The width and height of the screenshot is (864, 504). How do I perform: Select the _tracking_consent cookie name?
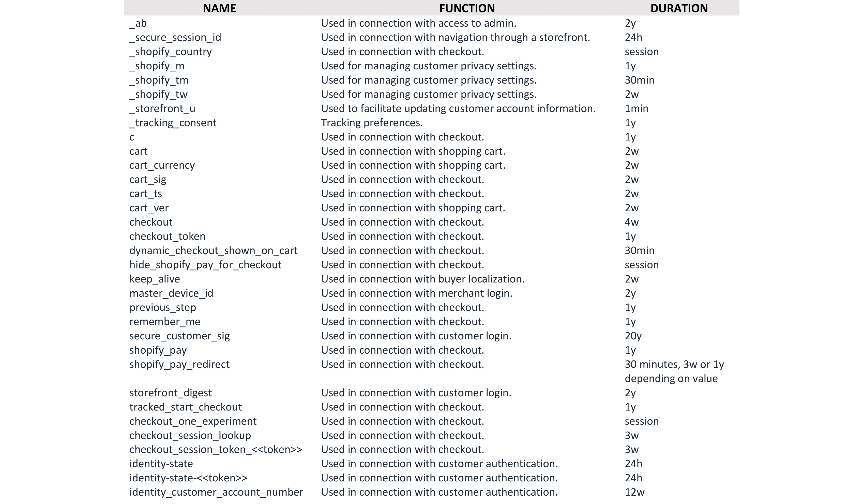click(173, 123)
